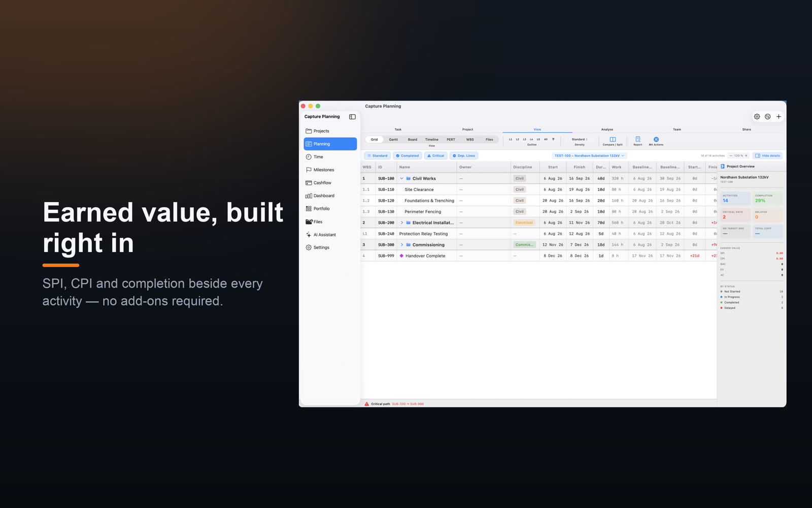Image resolution: width=812 pixels, height=508 pixels.
Task: Click the Handover Complete milestone diamond
Action: tap(401, 256)
